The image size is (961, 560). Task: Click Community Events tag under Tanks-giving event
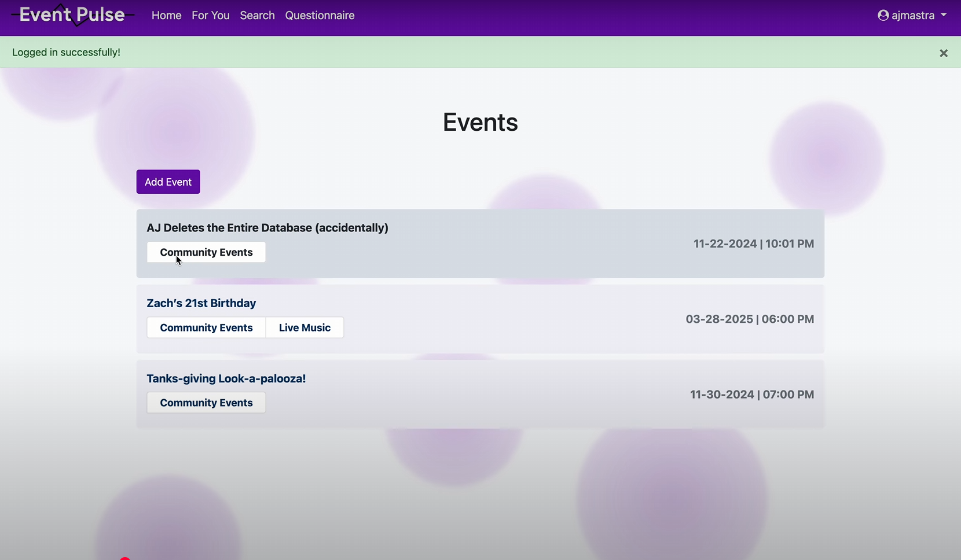click(206, 402)
